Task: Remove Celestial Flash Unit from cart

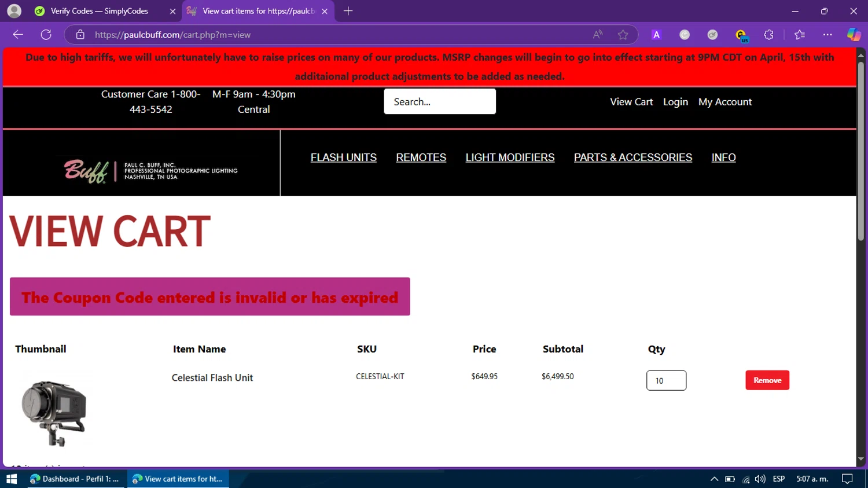Action: point(767,380)
